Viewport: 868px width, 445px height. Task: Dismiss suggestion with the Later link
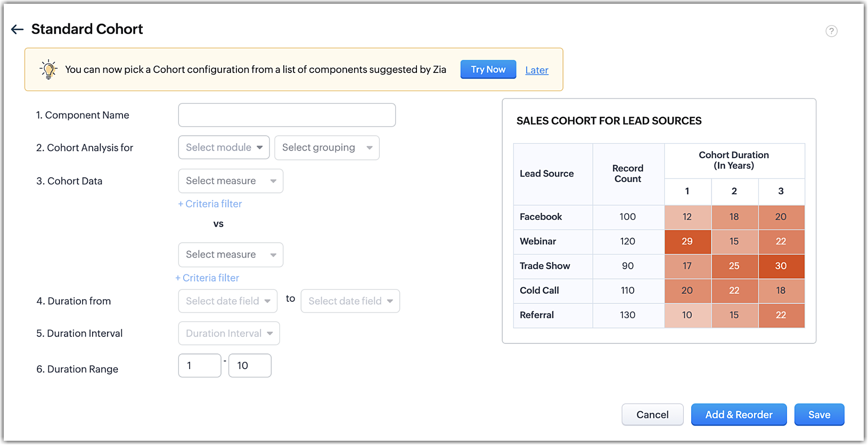[x=537, y=70]
